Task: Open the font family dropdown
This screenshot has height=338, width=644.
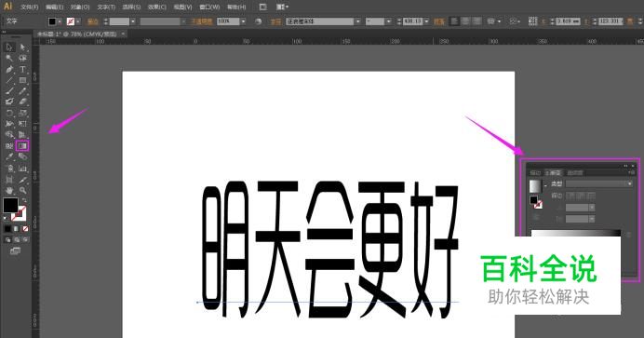Action: coord(357,21)
